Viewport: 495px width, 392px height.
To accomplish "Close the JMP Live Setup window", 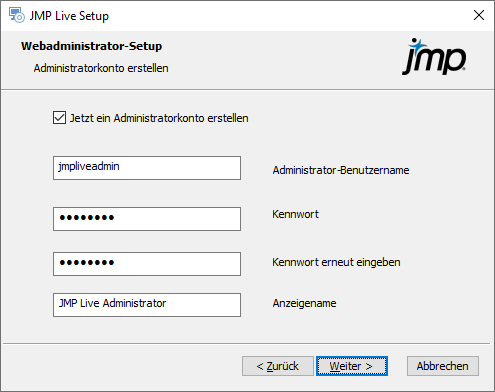I will [479, 15].
